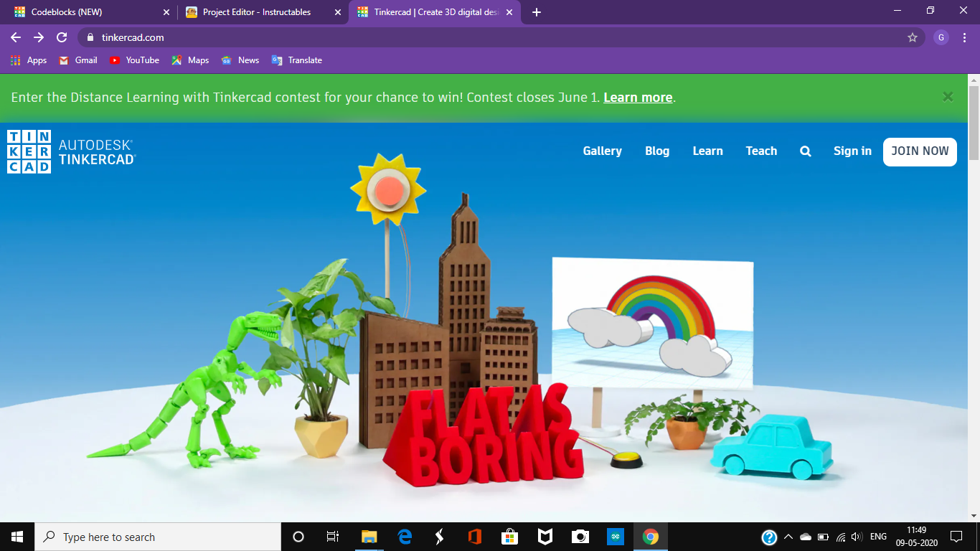Click the Tinkercad logo in the header
The height and width of the screenshot is (551, 980).
pyautogui.click(x=29, y=151)
